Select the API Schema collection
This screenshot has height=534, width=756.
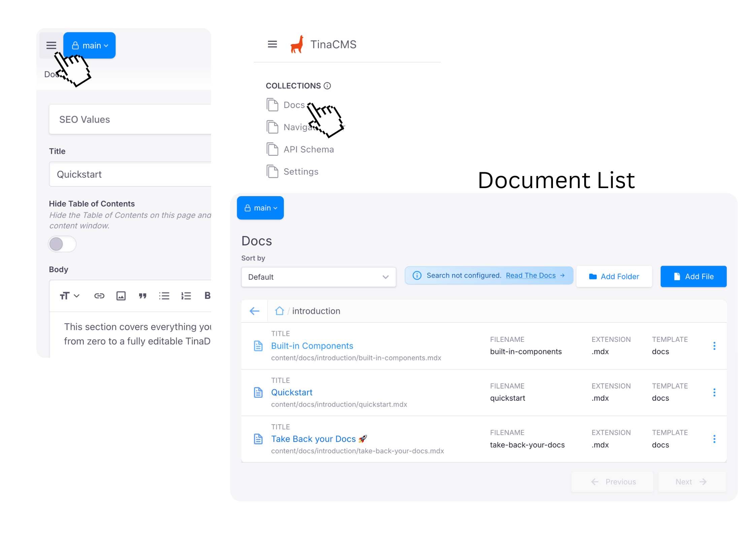pos(308,149)
